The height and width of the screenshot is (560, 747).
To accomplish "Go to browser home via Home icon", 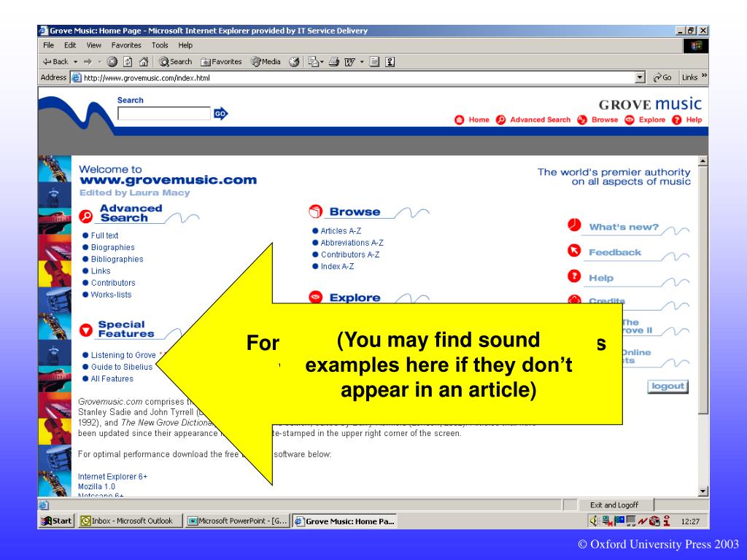I will click(144, 62).
